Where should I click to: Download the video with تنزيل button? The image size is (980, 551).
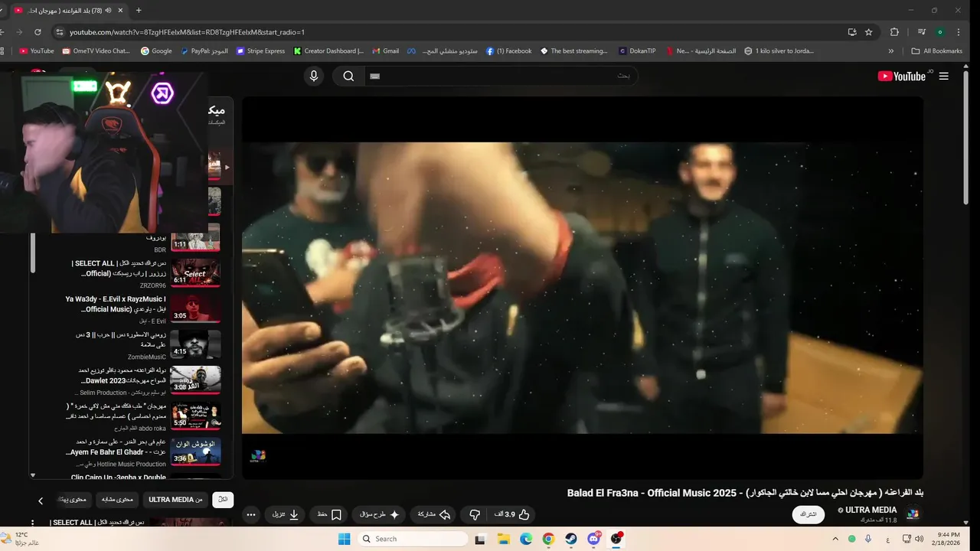(x=286, y=515)
